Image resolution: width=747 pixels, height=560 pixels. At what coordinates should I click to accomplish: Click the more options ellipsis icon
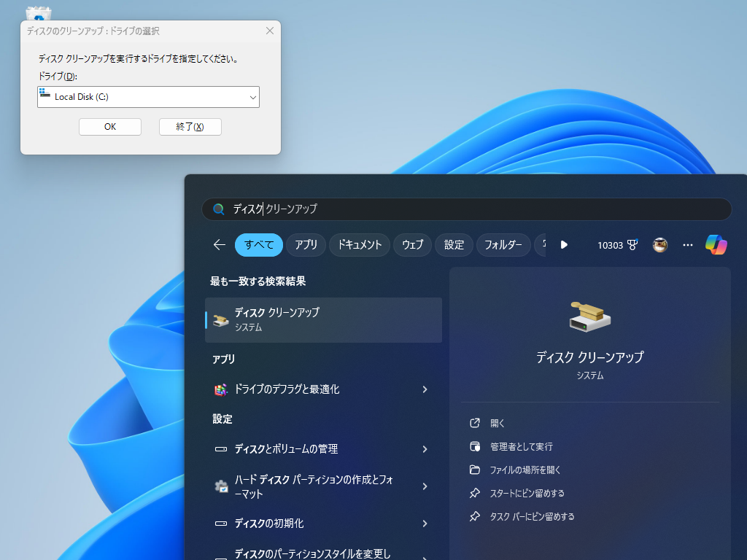point(687,245)
